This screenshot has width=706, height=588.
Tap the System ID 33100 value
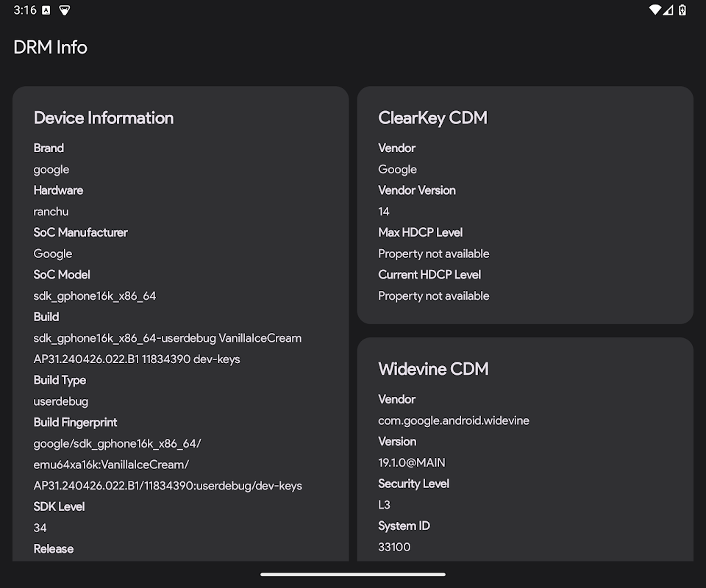394,547
